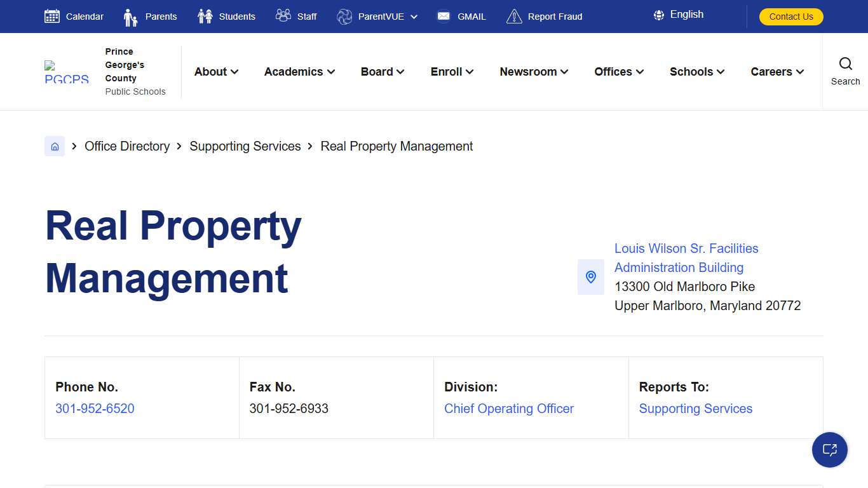Click the PGCPS logo
This screenshot has width=868, height=488.
pyautogui.click(x=66, y=71)
